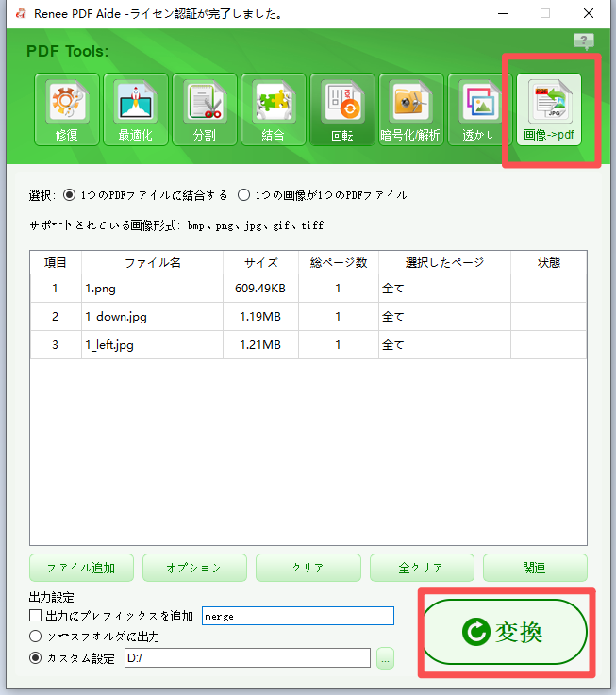Click the 総ページ数 column header
Image resolution: width=616 pixels, height=695 pixels.
[x=339, y=263]
